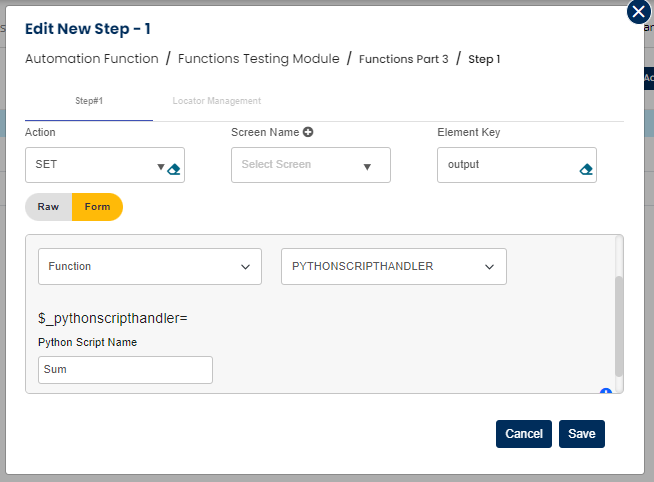Click the plus icon beside Screen Name

(308, 132)
